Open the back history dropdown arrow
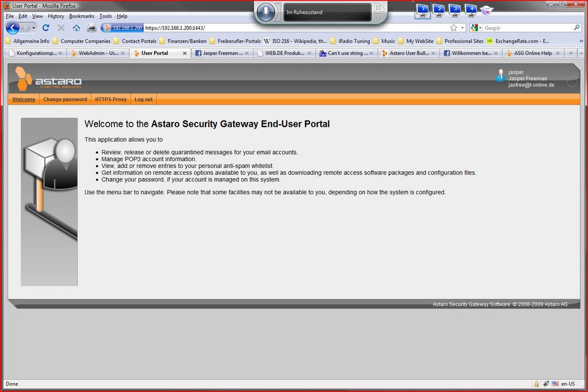 click(x=34, y=28)
